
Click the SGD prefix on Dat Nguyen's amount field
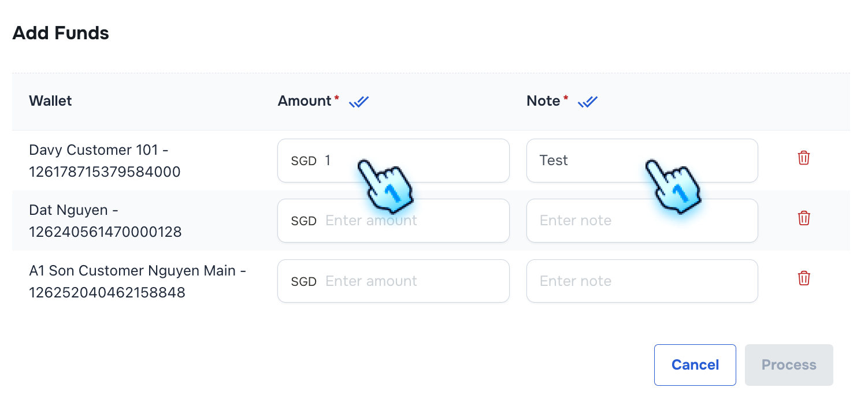(x=303, y=221)
